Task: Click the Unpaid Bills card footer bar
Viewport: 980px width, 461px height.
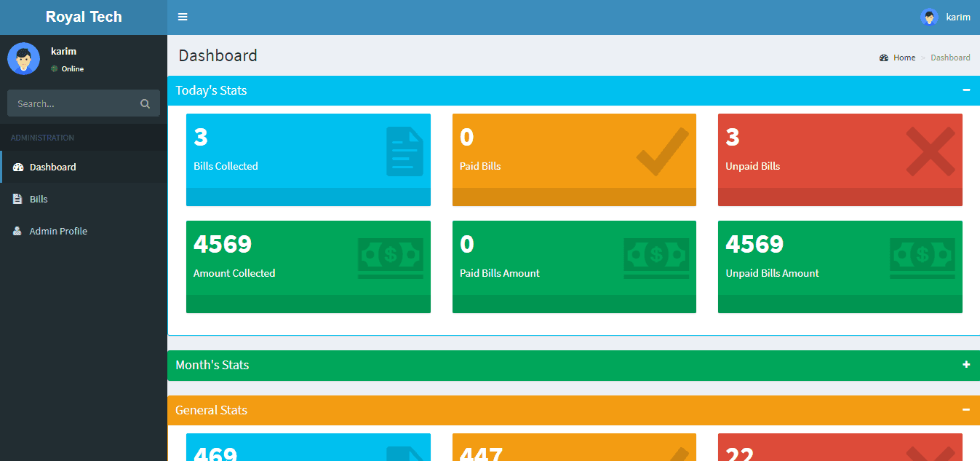Action: pyautogui.click(x=840, y=197)
